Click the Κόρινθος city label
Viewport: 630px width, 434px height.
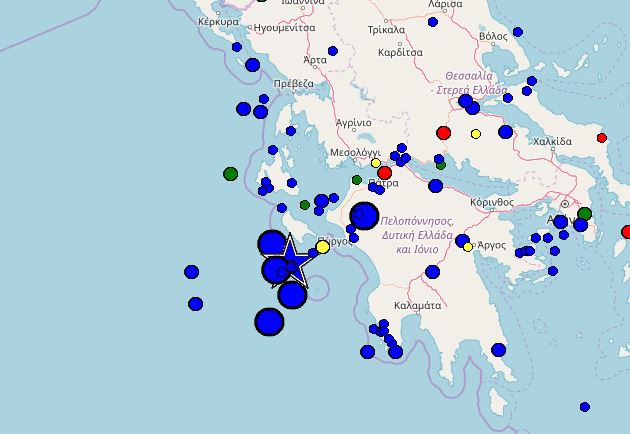coord(492,202)
